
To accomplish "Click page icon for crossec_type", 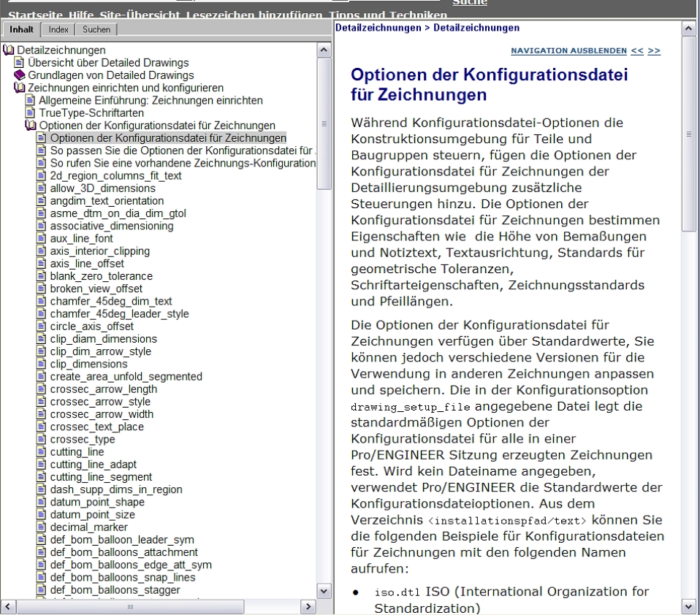I will pos(41,439).
